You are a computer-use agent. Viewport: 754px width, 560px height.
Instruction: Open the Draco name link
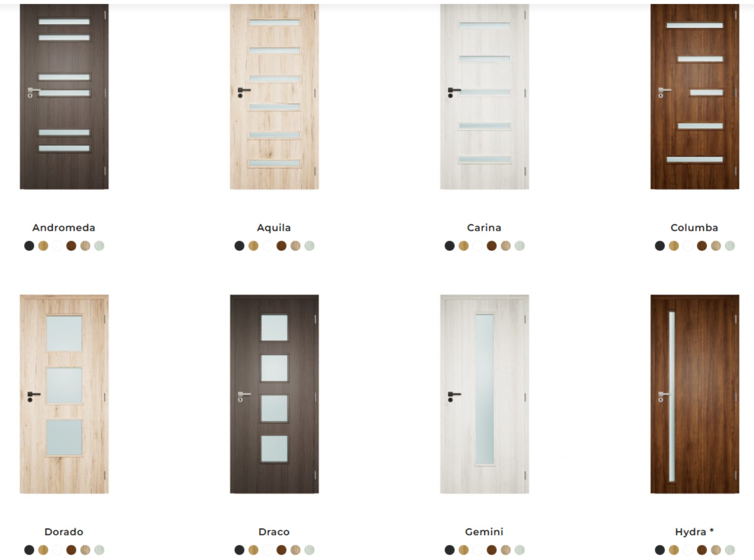pyautogui.click(x=274, y=532)
